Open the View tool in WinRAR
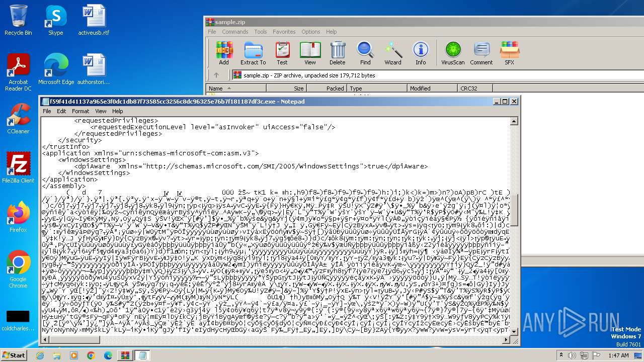This screenshot has height=362, width=644. click(x=310, y=53)
